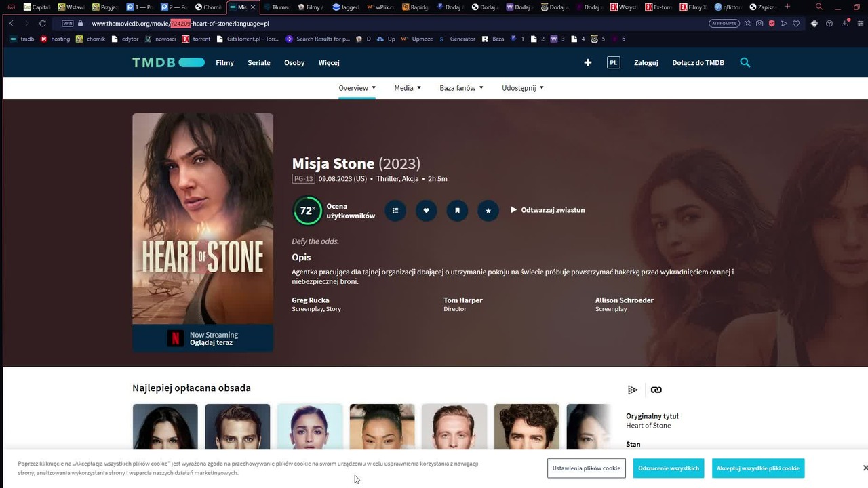Viewport: 868px width, 488px height.
Task: Open the Baza fanów dropdown
Action: (462, 88)
